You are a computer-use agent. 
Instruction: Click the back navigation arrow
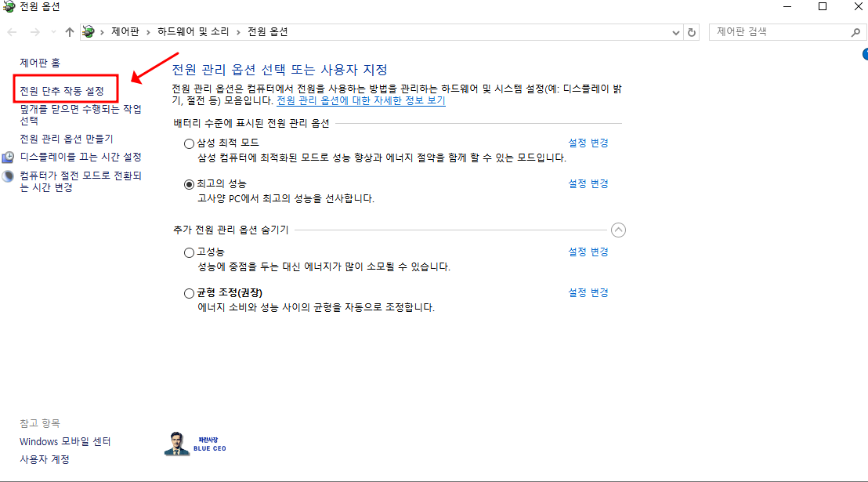click(x=13, y=32)
